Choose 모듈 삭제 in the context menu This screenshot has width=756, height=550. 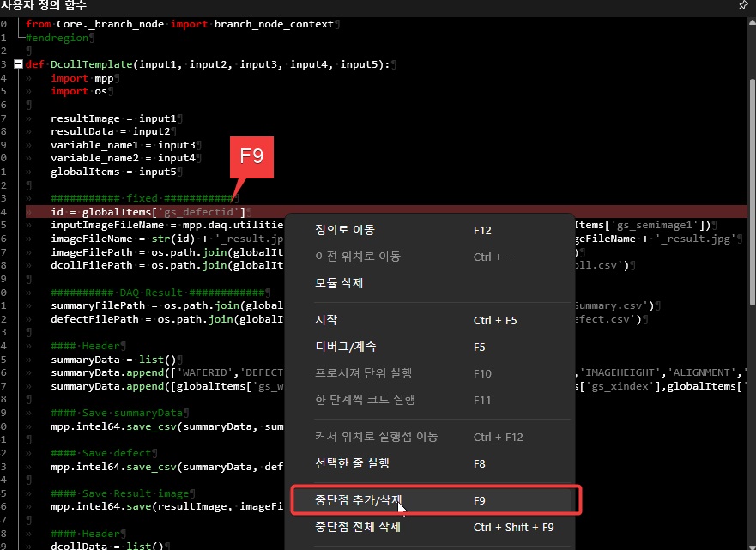339,283
